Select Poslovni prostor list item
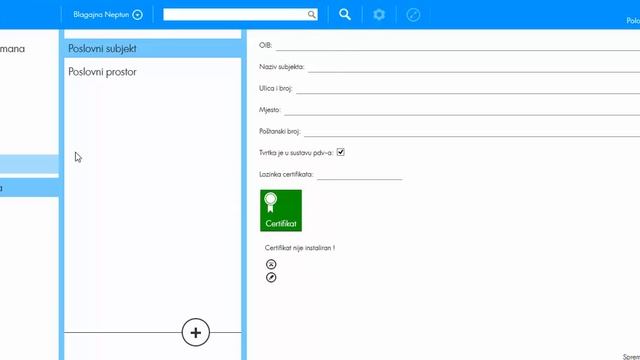The height and width of the screenshot is (360, 640). (x=153, y=72)
